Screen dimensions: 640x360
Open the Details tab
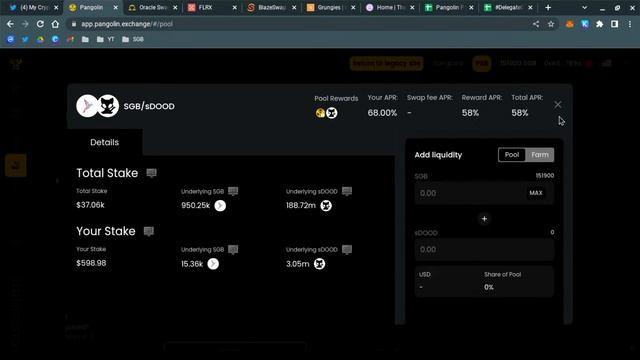[104, 142]
